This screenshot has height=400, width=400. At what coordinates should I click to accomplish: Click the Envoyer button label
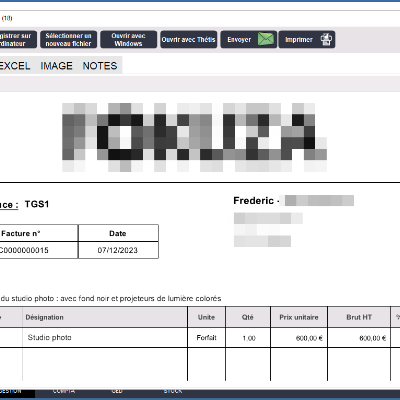239,40
